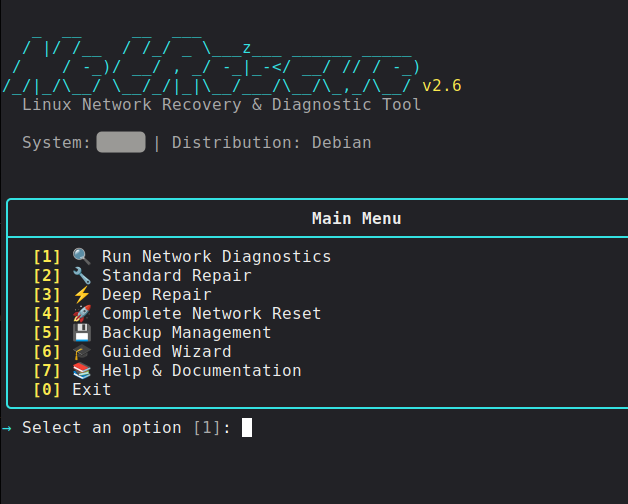This screenshot has height=504, width=628.
Task: Select Guided Wizard menu entry
Action: coord(167,352)
